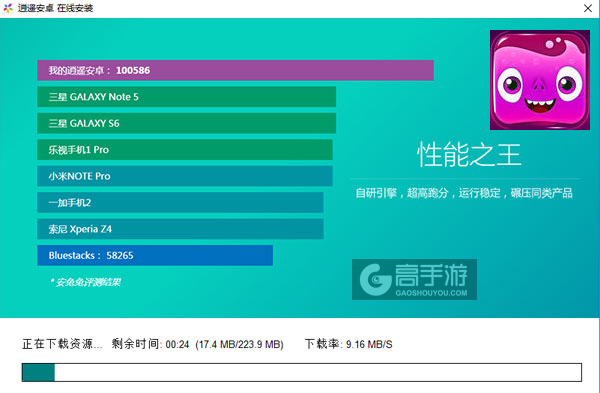Click the 正在下载资源 status text
Image resolution: width=600 pixels, height=393 pixels.
[62, 344]
